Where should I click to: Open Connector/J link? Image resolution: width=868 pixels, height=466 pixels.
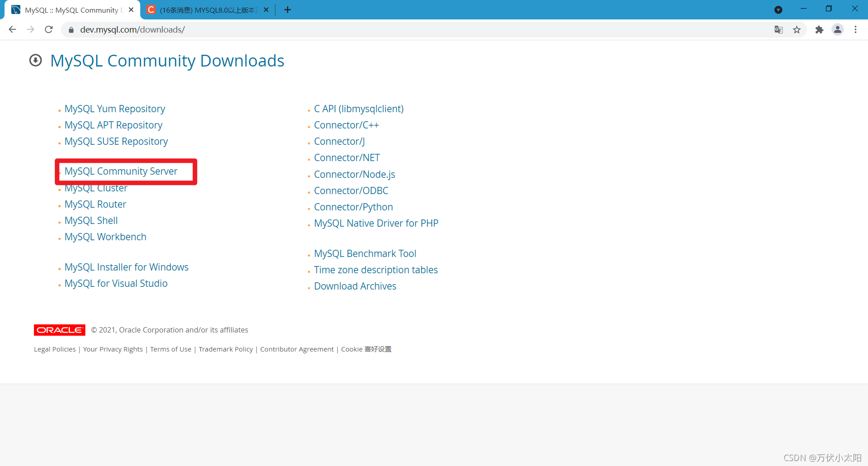pos(340,141)
